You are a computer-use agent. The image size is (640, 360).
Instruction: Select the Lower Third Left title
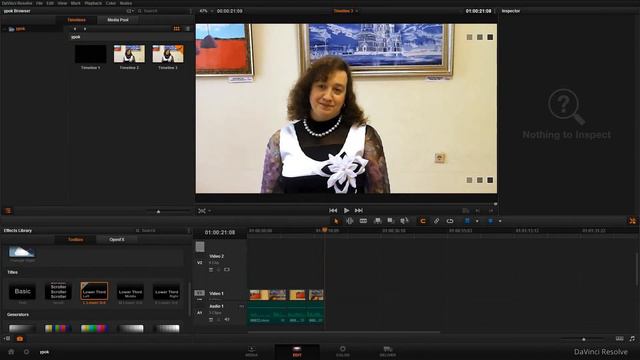(94, 291)
